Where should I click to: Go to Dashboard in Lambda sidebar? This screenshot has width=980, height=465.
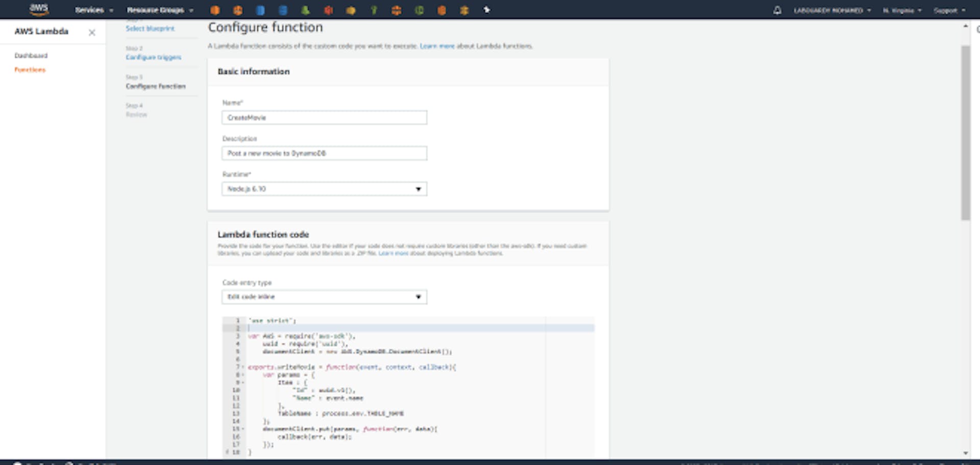pyautogui.click(x=31, y=55)
